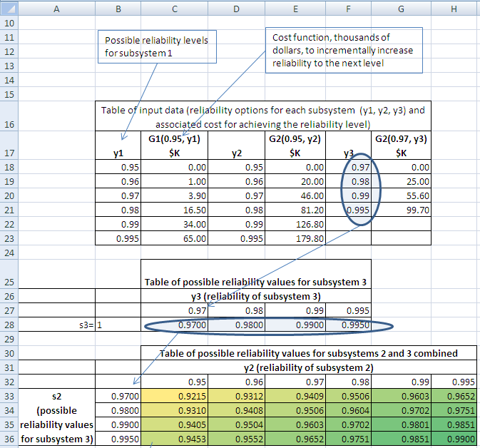The width and height of the screenshot is (480, 448).
Task: Select cell with cost 3.90
Action: click(175, 195)
